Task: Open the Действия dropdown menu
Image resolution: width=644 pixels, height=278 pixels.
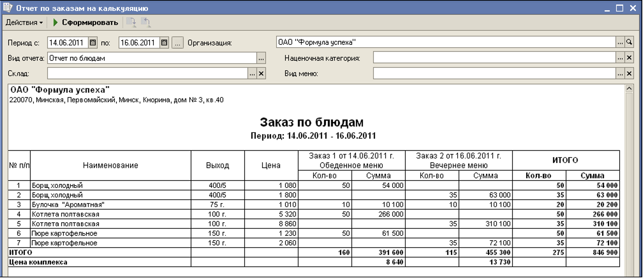Action: [x=24, y=23]
